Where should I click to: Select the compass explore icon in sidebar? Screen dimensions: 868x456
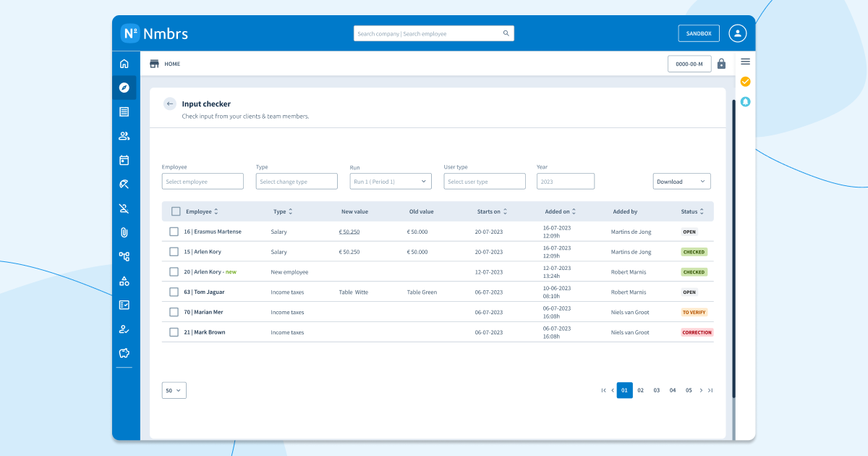tap(124, 88)
